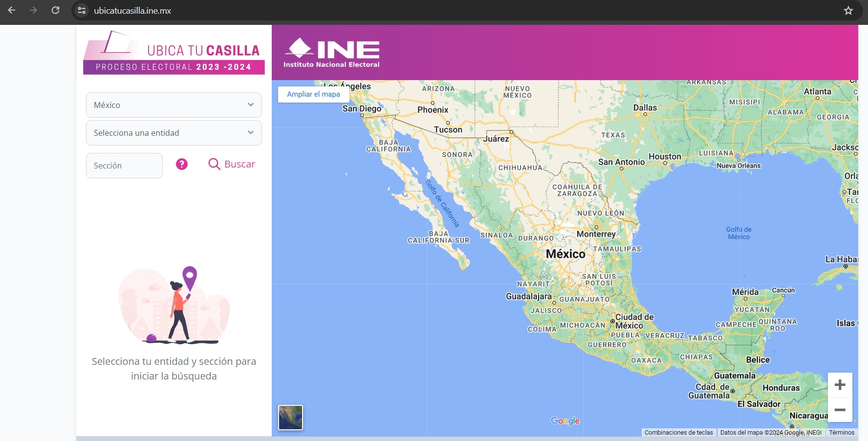This screenshot has height=441, width=868.
Task: Click the Google logo on map
Action: point(565,421)
